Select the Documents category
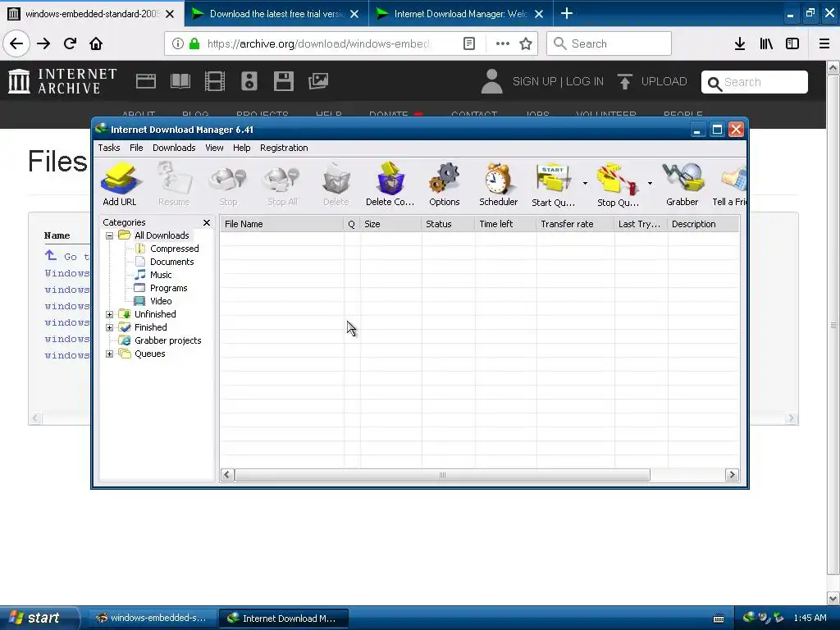 171,262
